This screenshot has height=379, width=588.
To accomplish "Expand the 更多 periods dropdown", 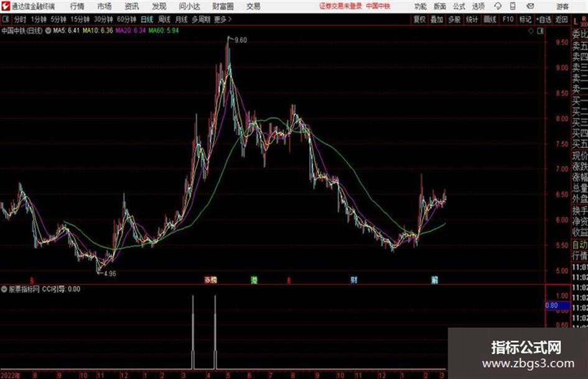I will (x=223, y=19).
